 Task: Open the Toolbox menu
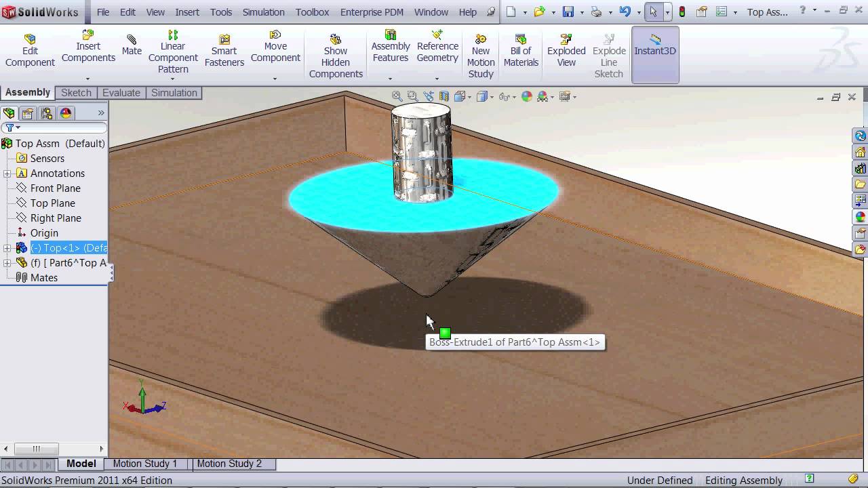coord(312,12)
